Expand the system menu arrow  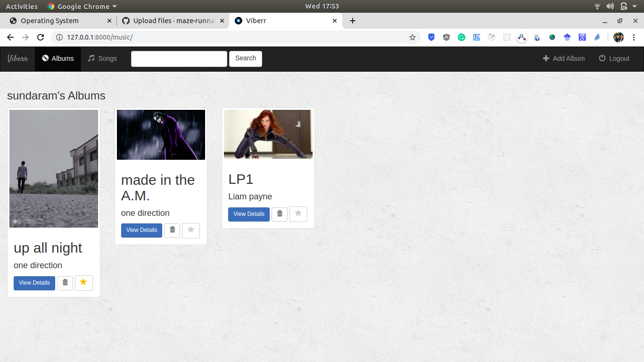(x=635, y=6)
